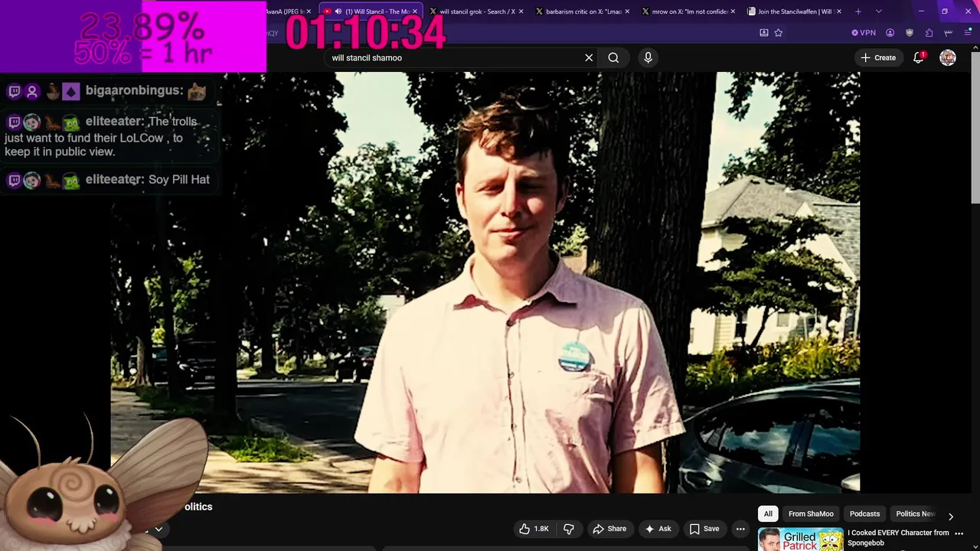This screenshot has width=980, height=551.
Task: Close the active Will Stancil YouTube tab
Action: point(415,11)
